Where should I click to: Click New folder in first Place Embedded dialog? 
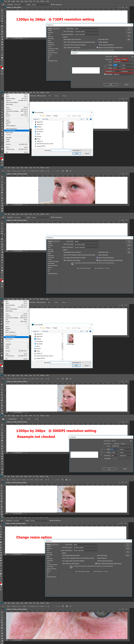[x=45, y=119]
